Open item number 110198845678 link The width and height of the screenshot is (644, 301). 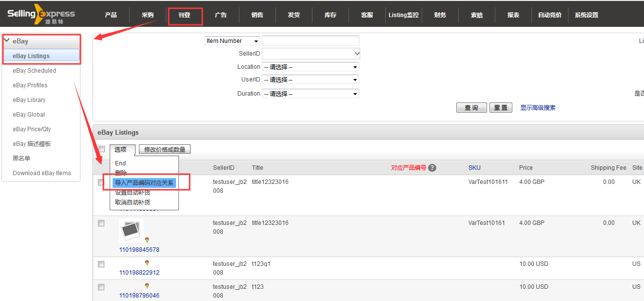pos(139,250)
